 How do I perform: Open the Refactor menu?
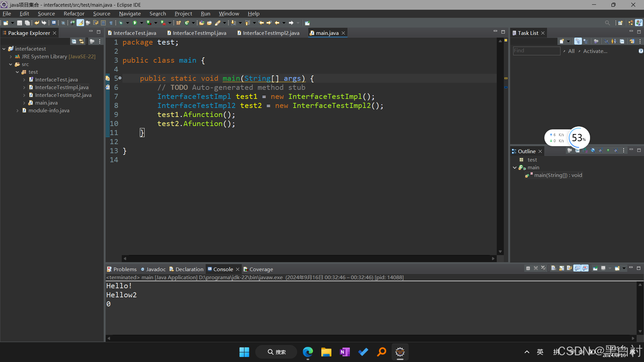[74, 13]
